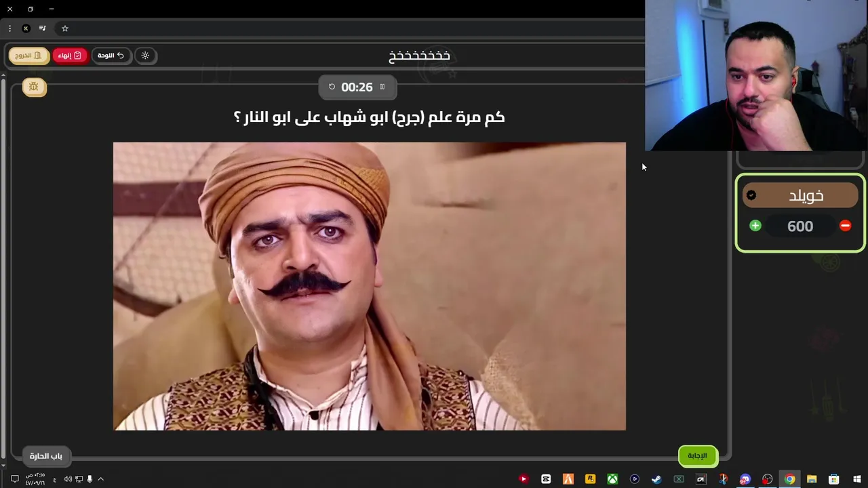This screenshot has width=868, height=488.
Task: Open Steam from the taskbar
Action: point(656,479)
